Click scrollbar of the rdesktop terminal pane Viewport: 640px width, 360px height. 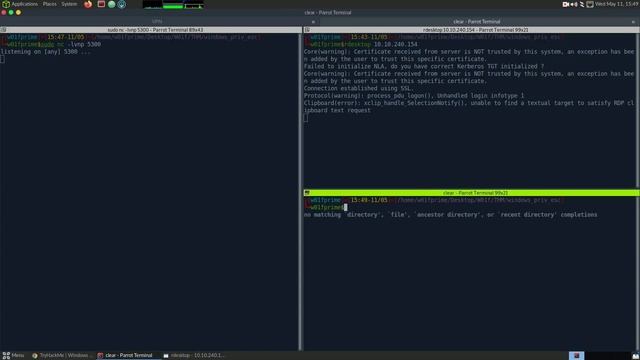638,110
